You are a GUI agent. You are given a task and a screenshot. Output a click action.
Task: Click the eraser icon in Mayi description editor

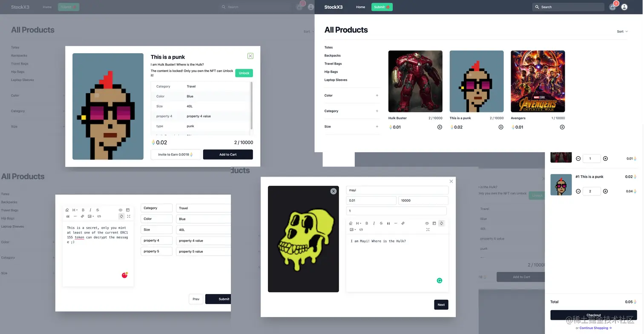[351, 223]
